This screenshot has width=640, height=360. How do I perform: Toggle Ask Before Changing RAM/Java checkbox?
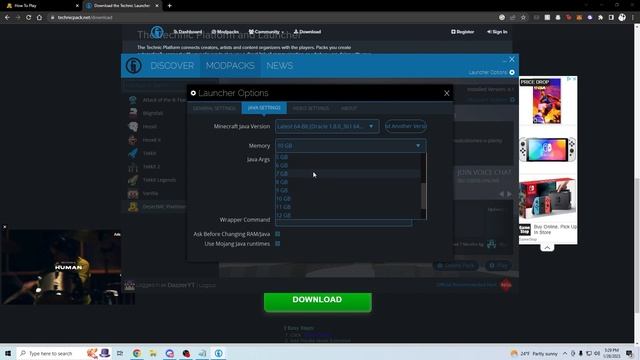click(278, 234)
